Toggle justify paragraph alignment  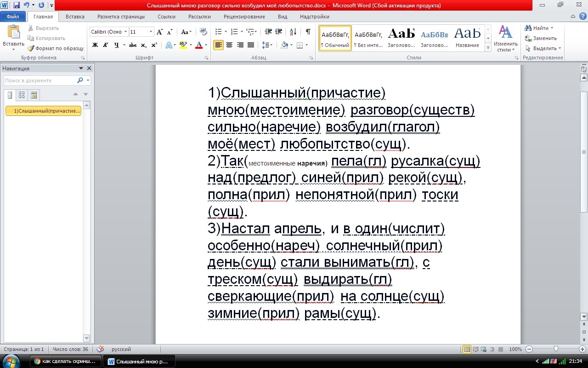tap(251, 45)
